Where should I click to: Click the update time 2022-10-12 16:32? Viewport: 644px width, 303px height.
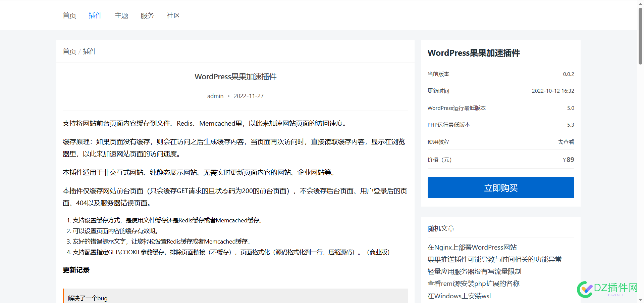(553, 91)
